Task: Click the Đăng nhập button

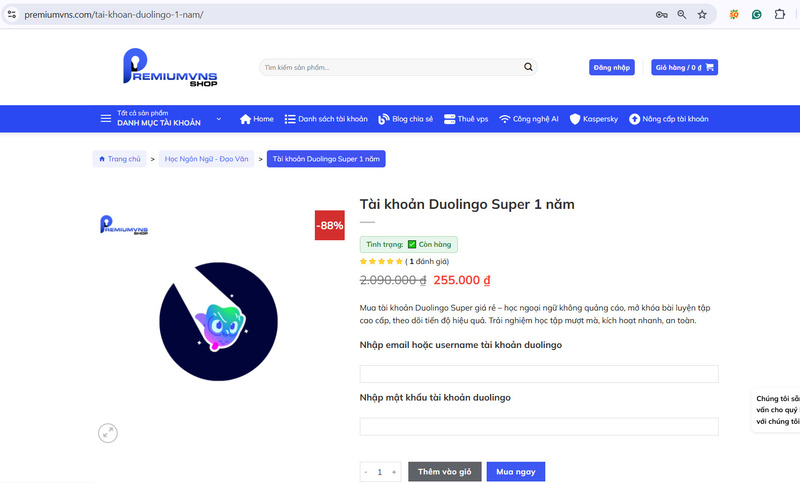Action: click(612, 67)
